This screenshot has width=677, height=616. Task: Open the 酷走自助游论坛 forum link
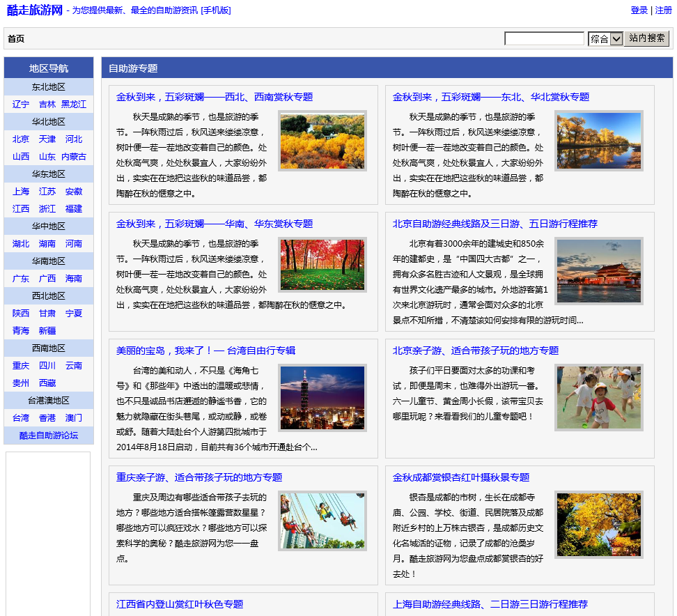pyautogui.click(x=49, y=436)
